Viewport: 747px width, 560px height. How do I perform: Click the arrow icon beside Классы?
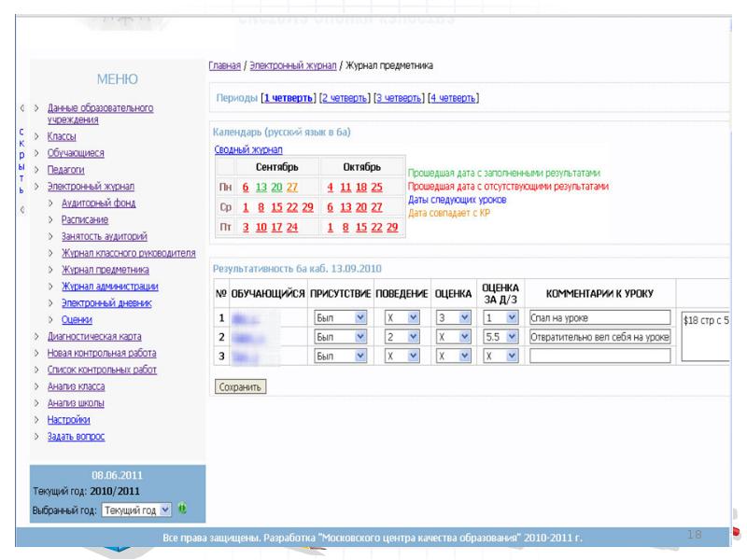point(36,136)
